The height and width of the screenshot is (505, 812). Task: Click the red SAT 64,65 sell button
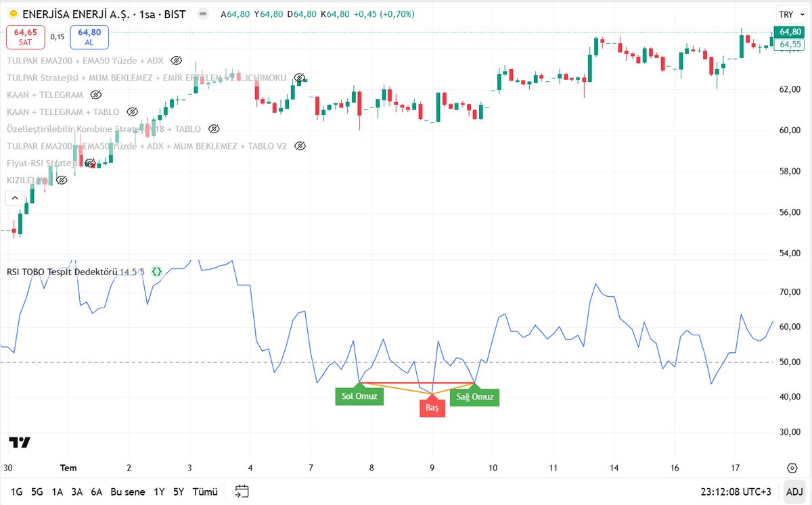[26, 37]
